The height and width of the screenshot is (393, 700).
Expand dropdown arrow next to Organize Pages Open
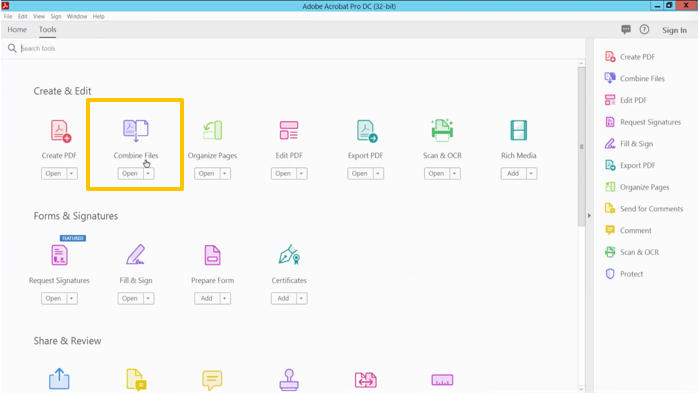point(225,173)
